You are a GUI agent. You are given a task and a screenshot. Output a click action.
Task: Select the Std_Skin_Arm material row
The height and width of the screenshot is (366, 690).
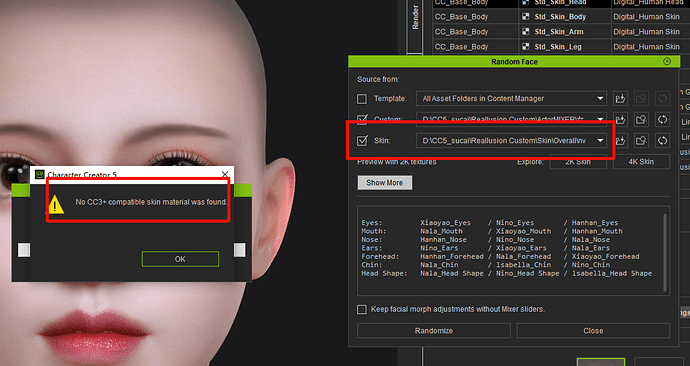(x=561, y=32)
